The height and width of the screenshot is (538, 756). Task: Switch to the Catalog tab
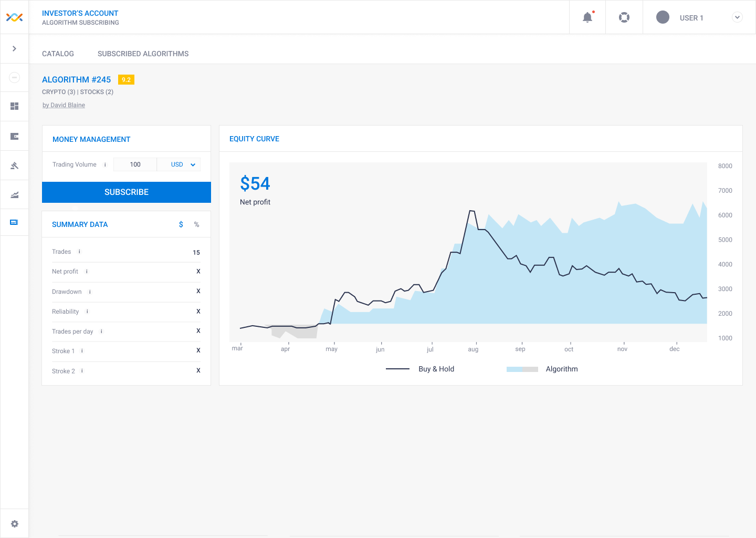[x=58, y=54]
